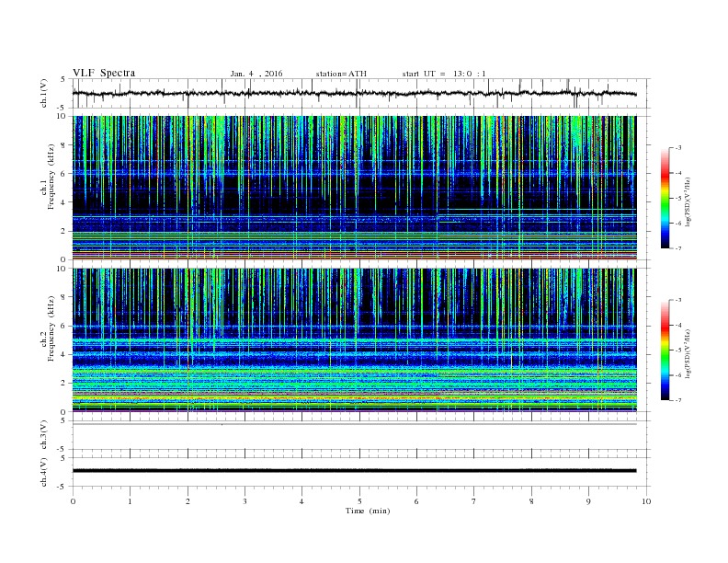Select the Jan. 4, 2016 date label
The image size is (728, 563).
256,73
